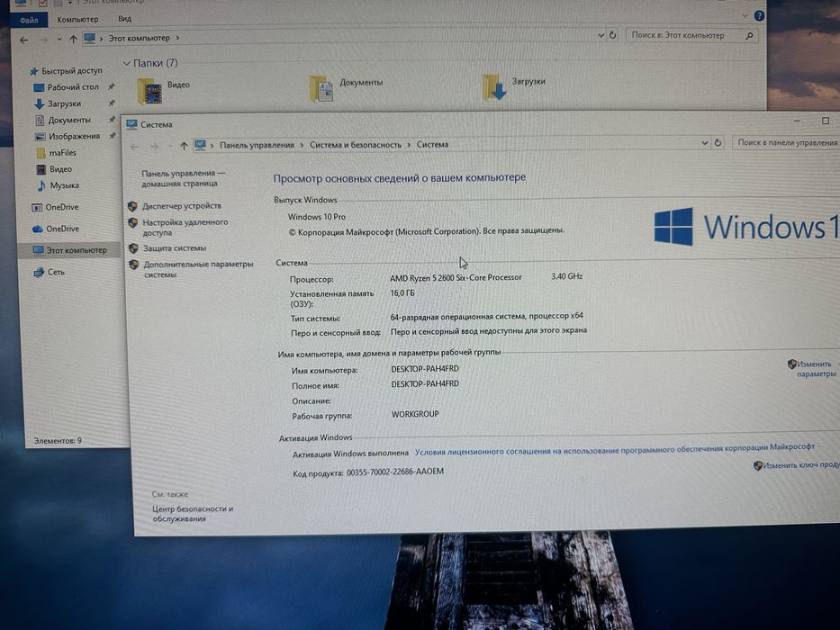Select the Загрузки folder icon
This screenshot has height=630, width=840.
[x=494, y=87]
